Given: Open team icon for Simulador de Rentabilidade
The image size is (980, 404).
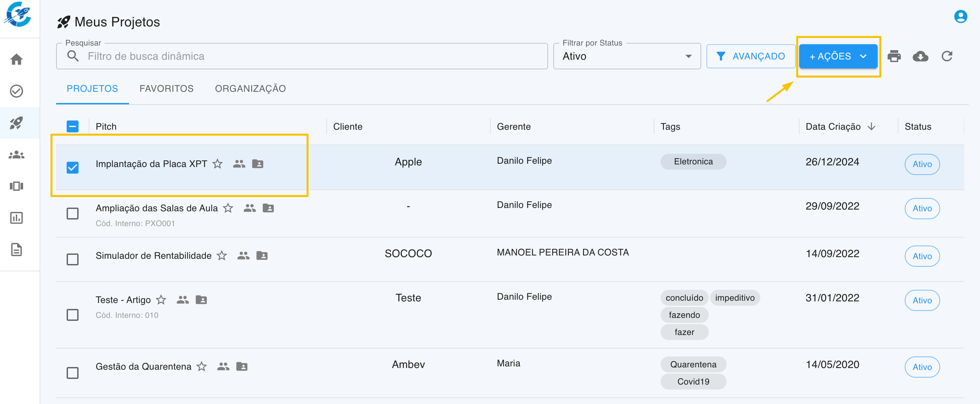Looking at the screenshot, I should [x=243, y=256].
